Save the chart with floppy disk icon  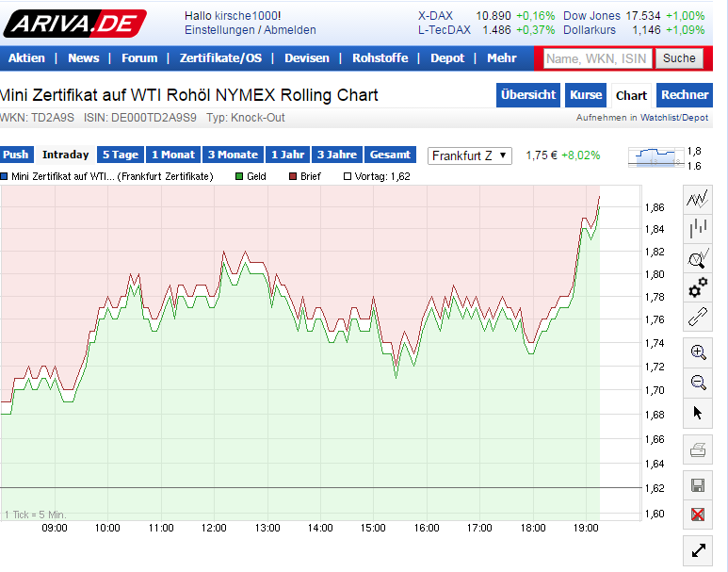[697, 485]
